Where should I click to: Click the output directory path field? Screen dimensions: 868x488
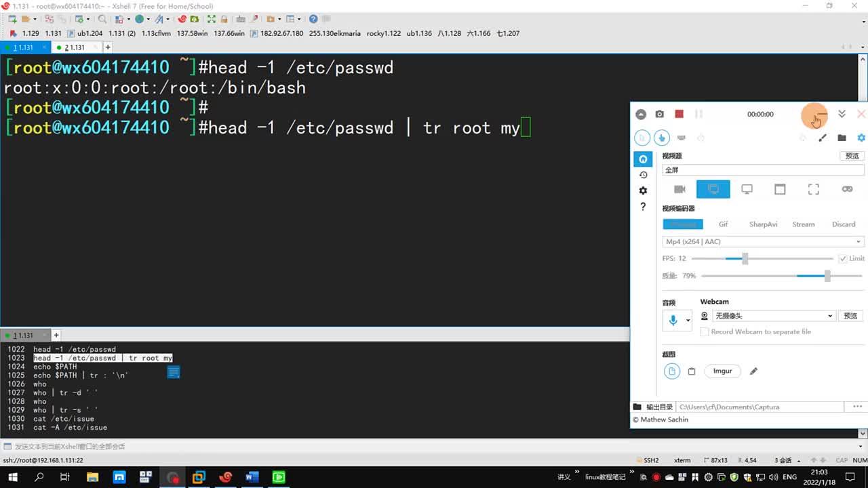[x=759, y=407]
